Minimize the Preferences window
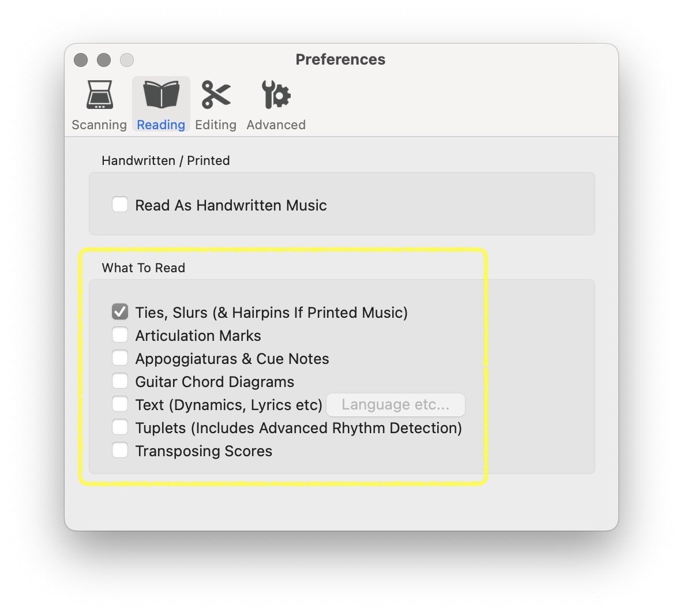The width and height of the screenshot is (683, 616). pos(104,60)
